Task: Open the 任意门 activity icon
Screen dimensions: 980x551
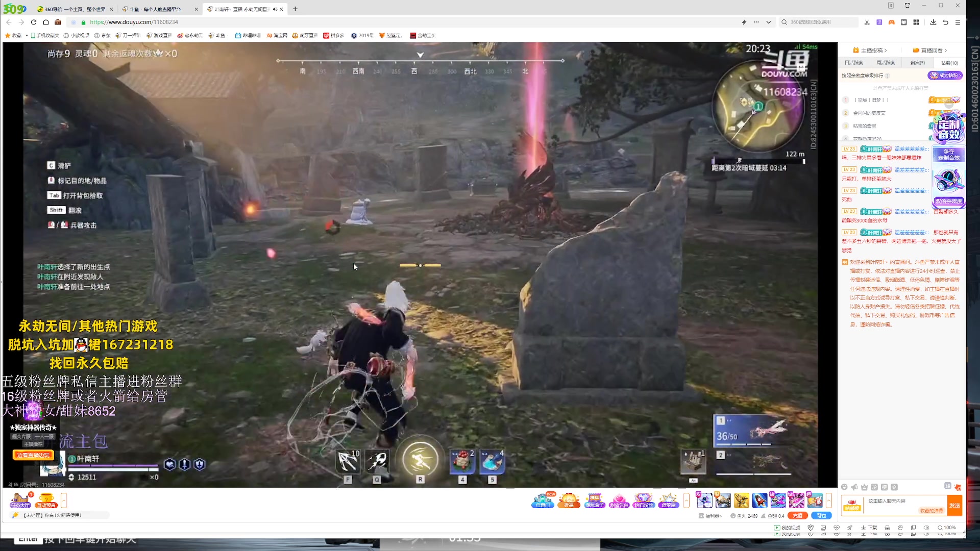Action: click(x=542, y=500)
